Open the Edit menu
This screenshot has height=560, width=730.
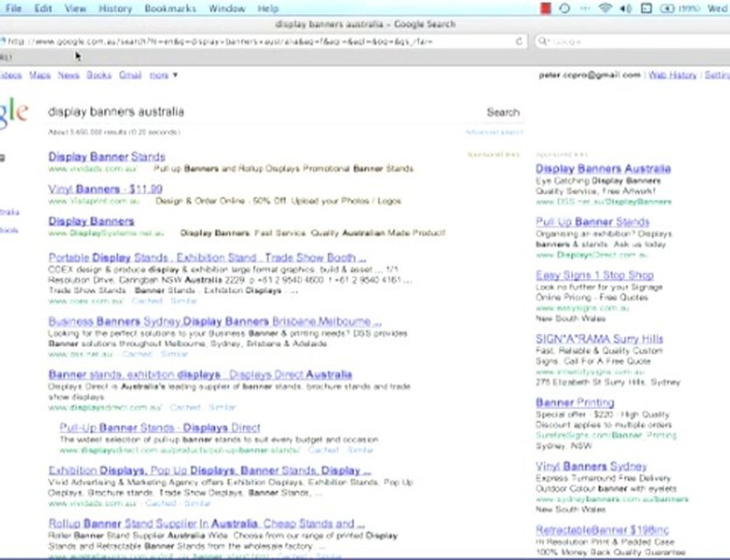43,9
